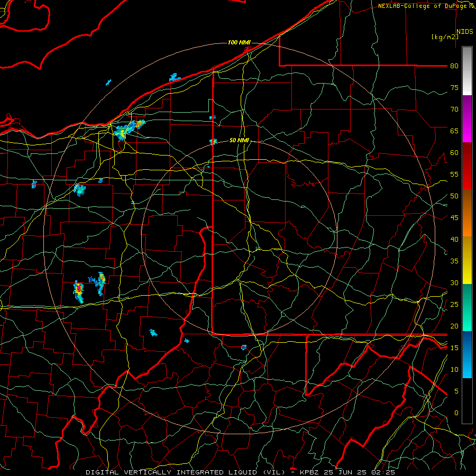
Task: Select the black bottom segment of the color scale
Action: coord(467,401)
